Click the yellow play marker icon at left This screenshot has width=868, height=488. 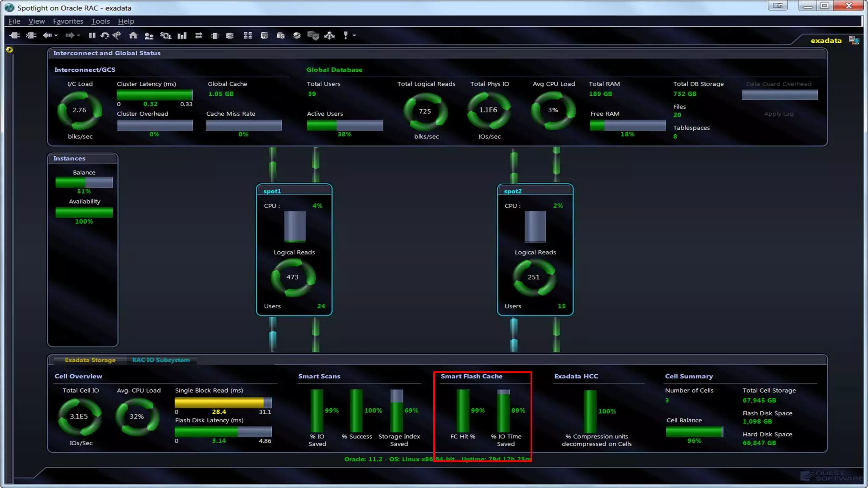9,50
